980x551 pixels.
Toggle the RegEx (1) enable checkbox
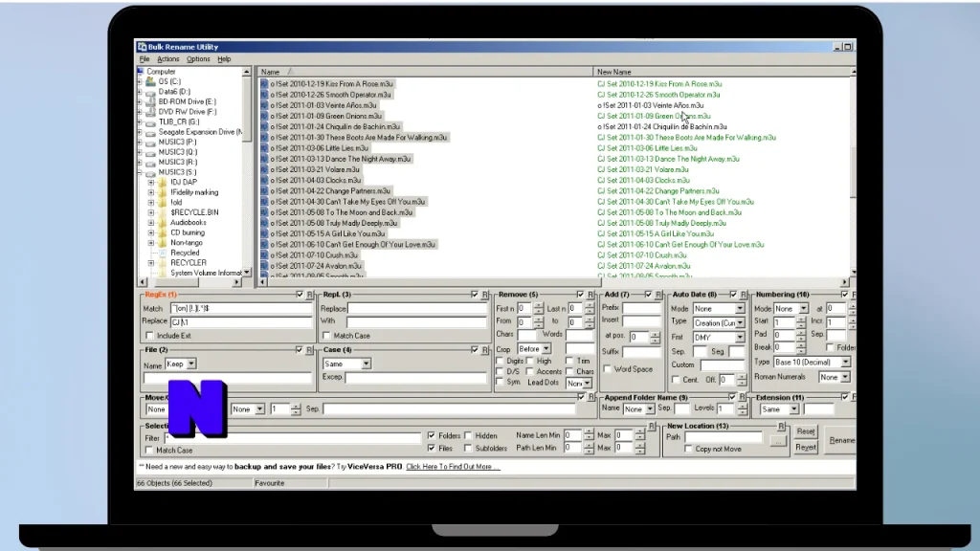(x=300, y=295)
